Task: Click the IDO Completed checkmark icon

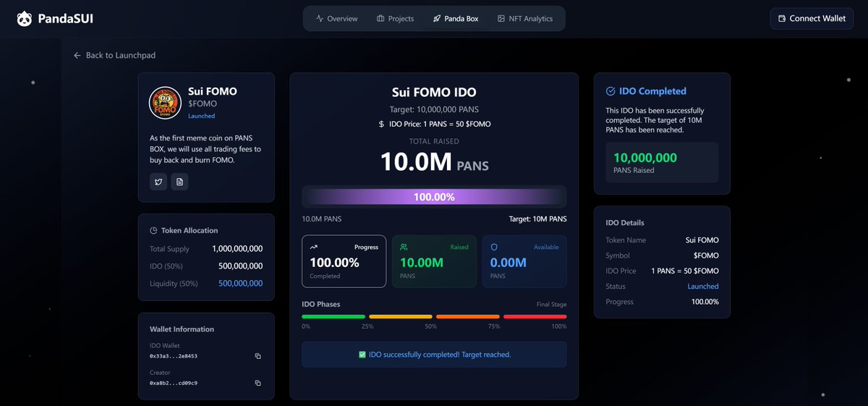Action: point(610,91)
